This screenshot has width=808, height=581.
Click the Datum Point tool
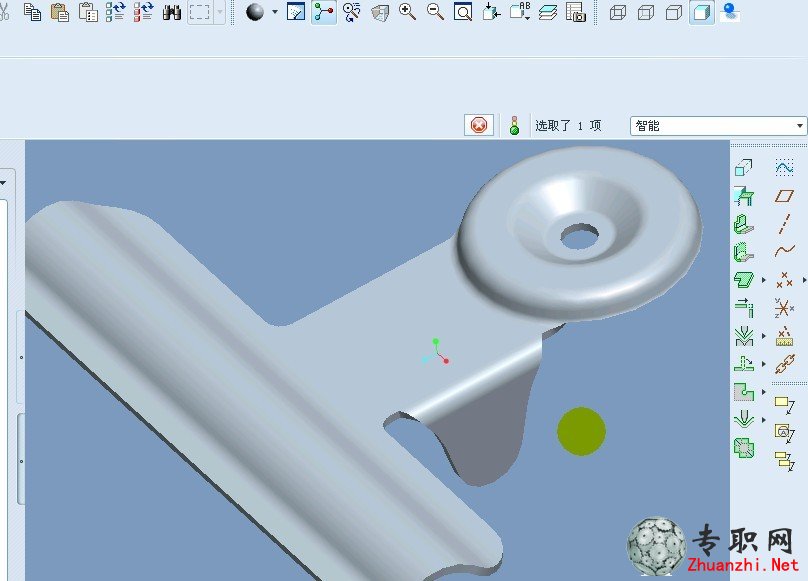(x=784, y=280)
